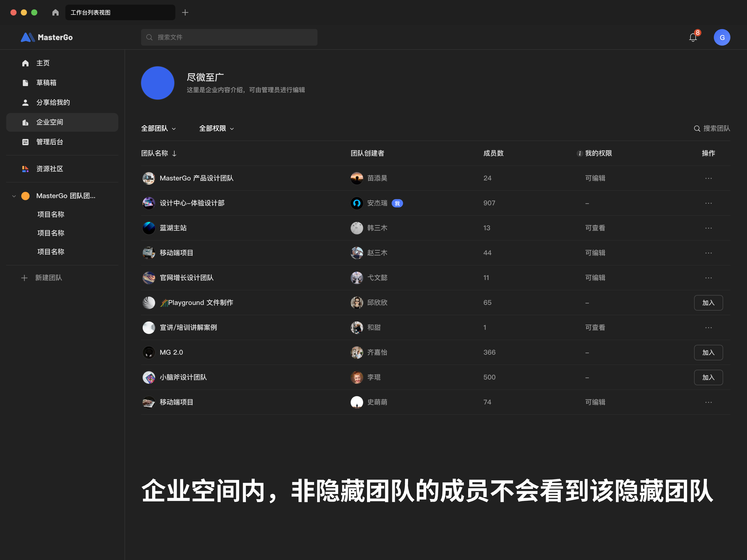Screen dimensions: 747x560
Task: Click the home icon in title bar
Action: pos(56,12)
